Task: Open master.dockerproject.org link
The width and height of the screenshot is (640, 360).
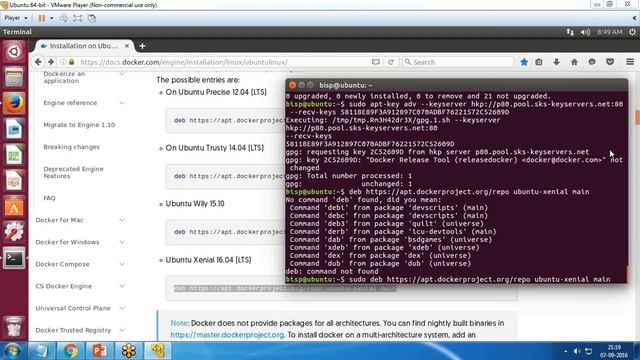Action: 227,335
